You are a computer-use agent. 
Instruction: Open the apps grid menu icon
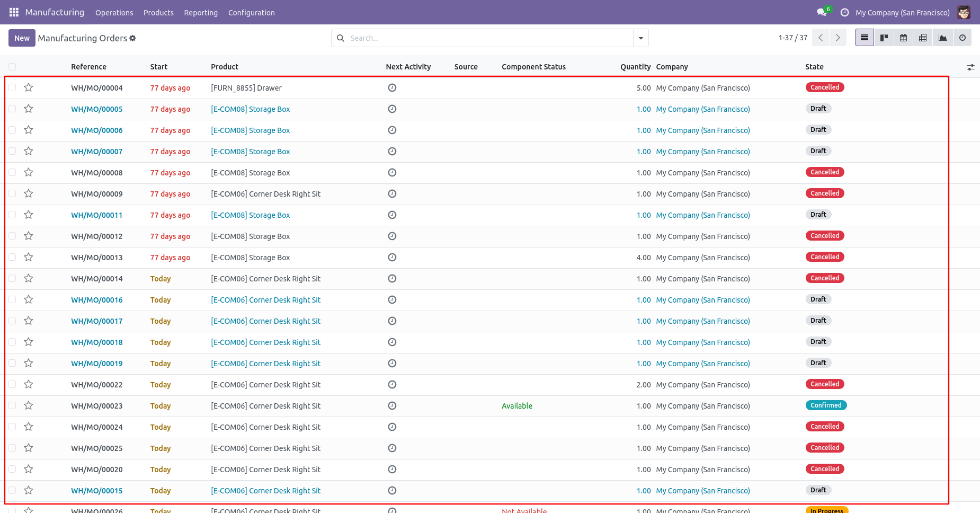14,12
